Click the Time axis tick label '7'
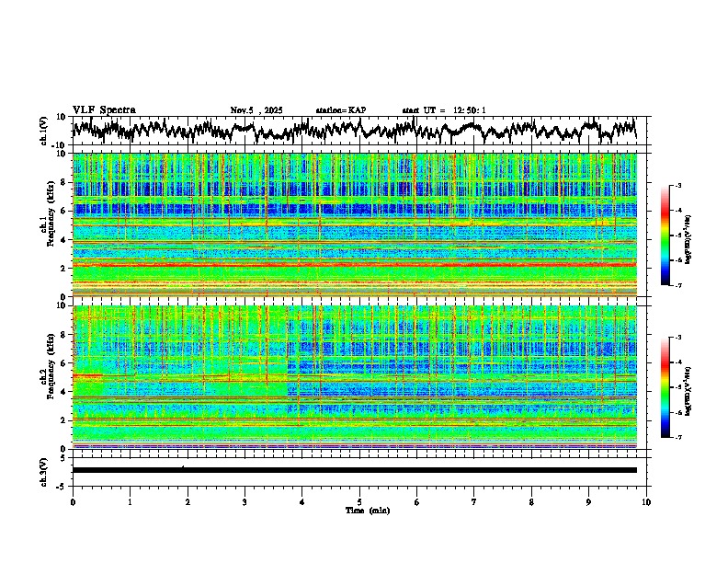Image resolution: width=728 pixels, height=563 pixels. (x=474, y=502)
